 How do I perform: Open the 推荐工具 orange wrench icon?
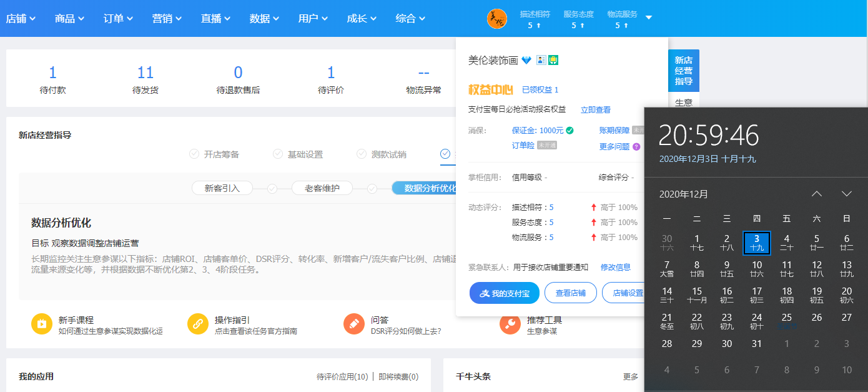click(x=510, y=324)
